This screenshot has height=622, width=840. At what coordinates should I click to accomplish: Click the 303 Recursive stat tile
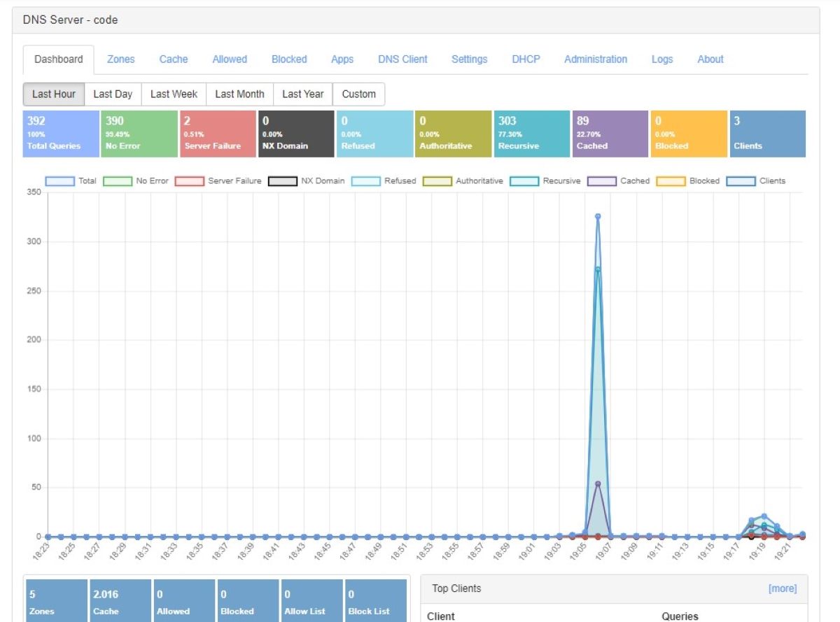pos(532,134)
